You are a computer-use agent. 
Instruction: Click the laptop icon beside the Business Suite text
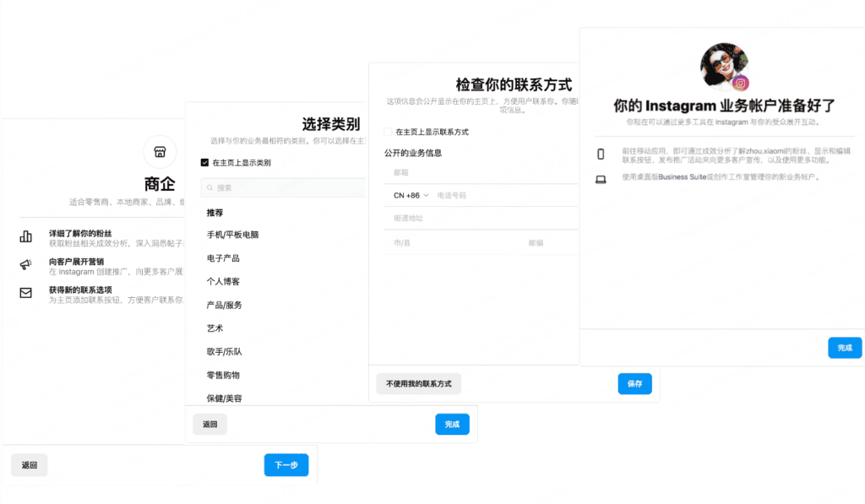(601, 179)
